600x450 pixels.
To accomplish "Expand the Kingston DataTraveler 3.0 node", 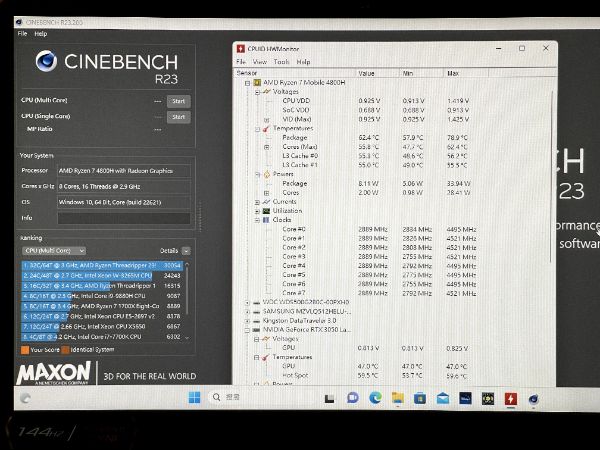I will point(247,321).
